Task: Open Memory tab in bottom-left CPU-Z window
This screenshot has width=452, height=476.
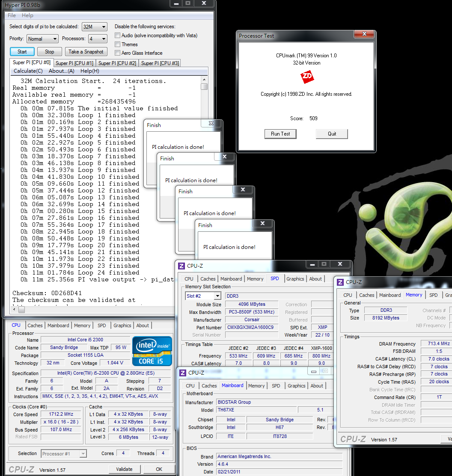Action: point(82,325)
